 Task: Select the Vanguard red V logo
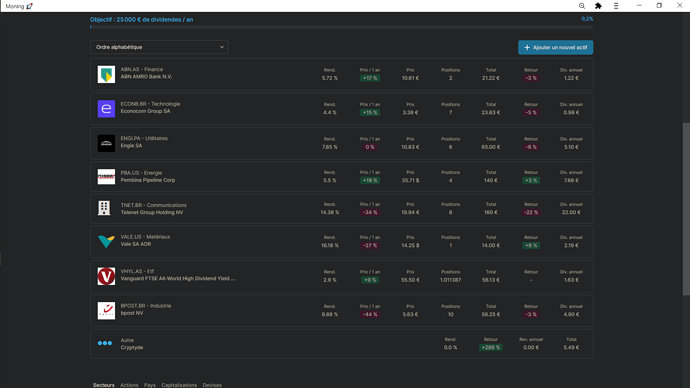click(x=106, y=276)
